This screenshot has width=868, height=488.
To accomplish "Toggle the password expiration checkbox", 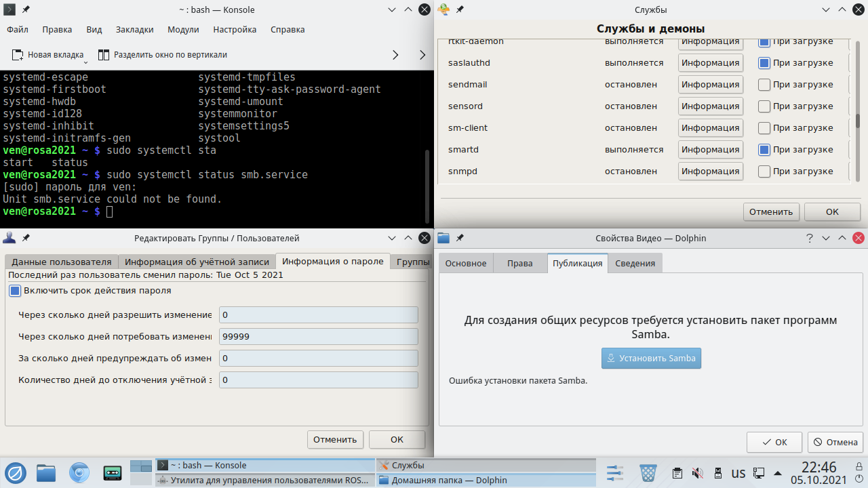I will tap(15, 291).
